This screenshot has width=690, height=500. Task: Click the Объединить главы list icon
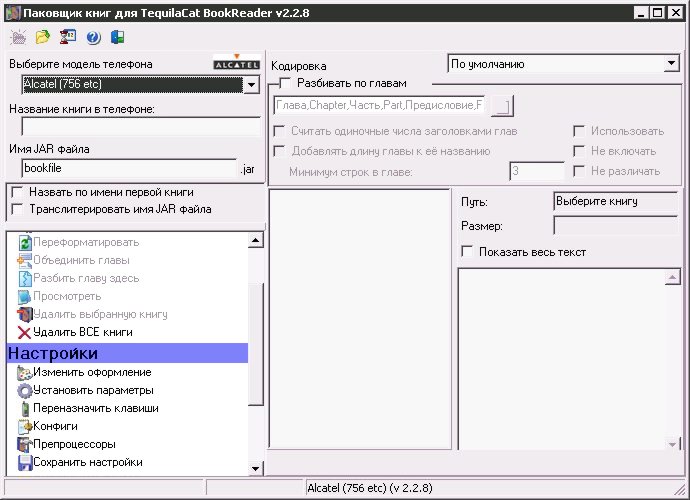tap(25, 261)
